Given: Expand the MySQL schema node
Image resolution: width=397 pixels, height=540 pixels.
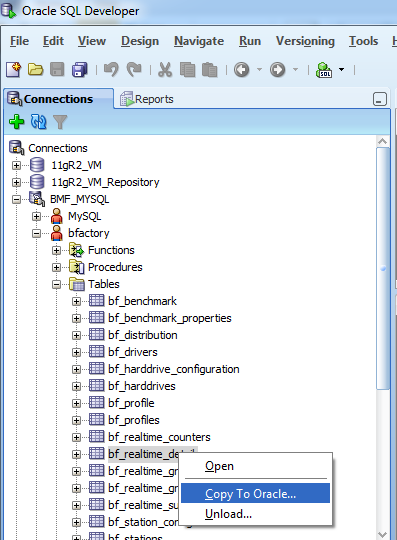Looking at the screenshot, I should pos(36,216).
